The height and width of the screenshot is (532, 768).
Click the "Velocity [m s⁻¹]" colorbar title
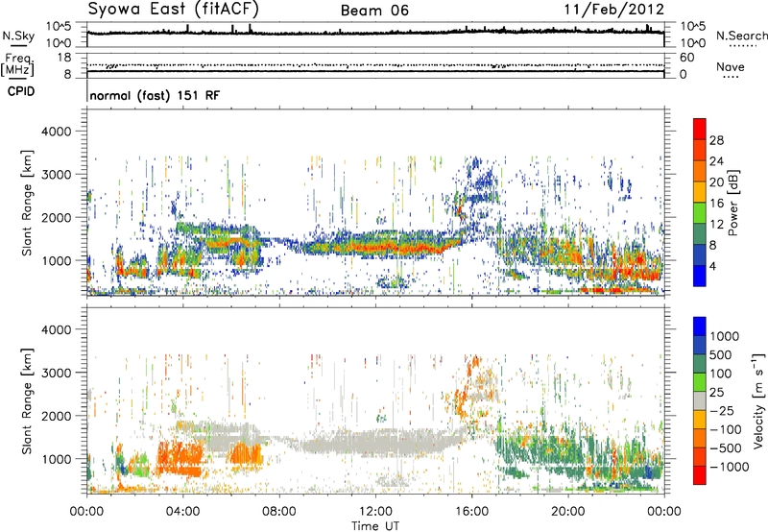(758, 400)
